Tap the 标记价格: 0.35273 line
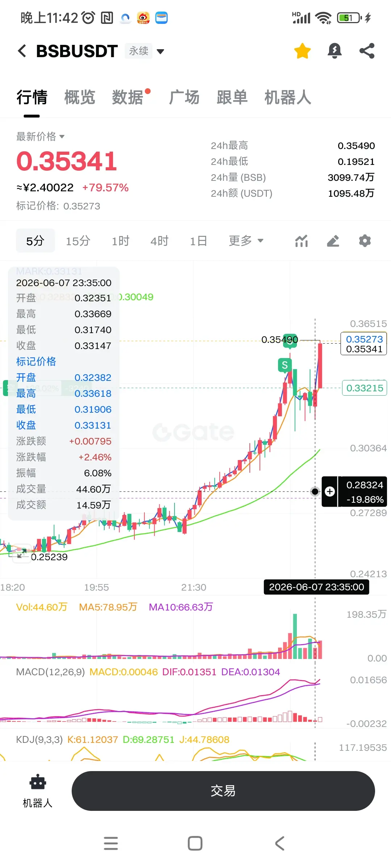391x868 pixels. 58,206
